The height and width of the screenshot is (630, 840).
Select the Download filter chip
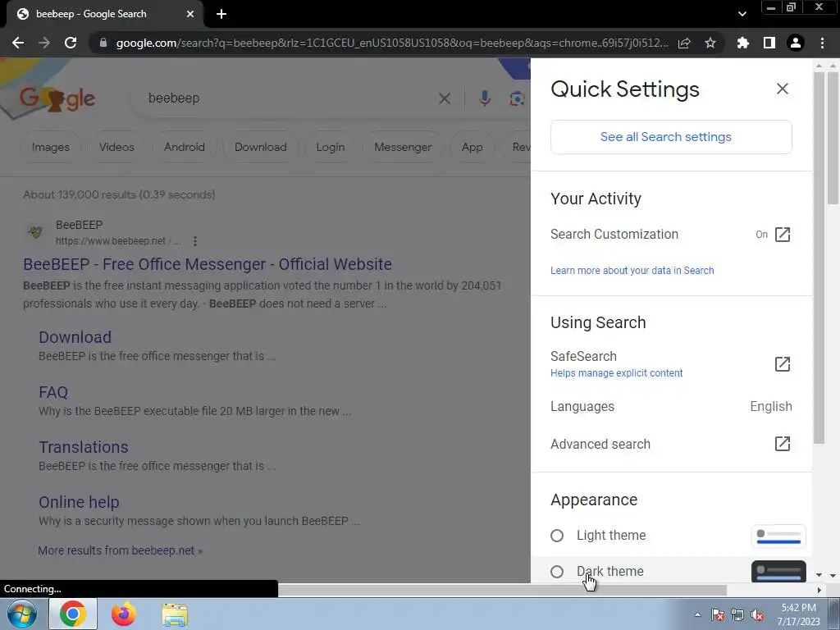[x=260, y=147]
